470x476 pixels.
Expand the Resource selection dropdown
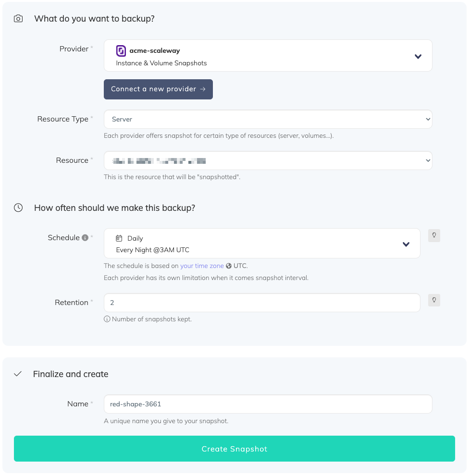(268, 160)
